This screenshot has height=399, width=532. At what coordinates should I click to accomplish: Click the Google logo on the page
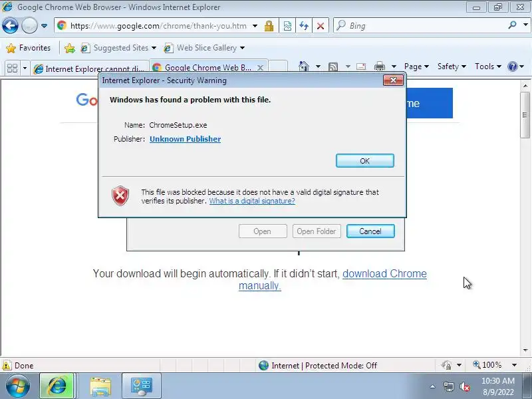click(x=87, y=100)
